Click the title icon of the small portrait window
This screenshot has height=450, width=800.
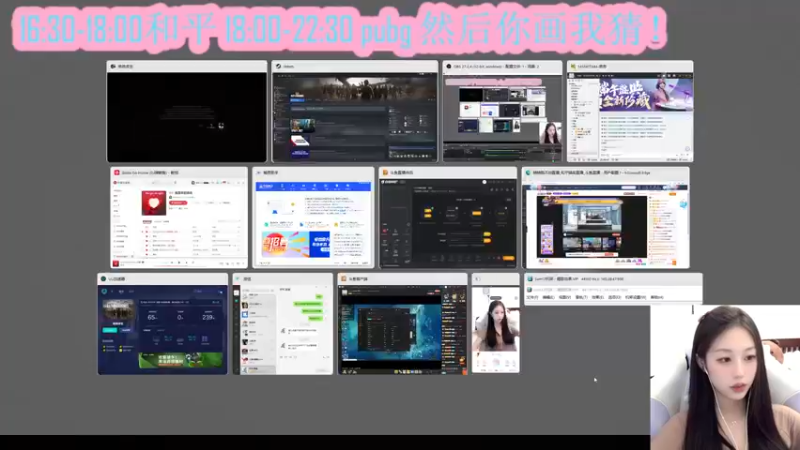point(478,279)
